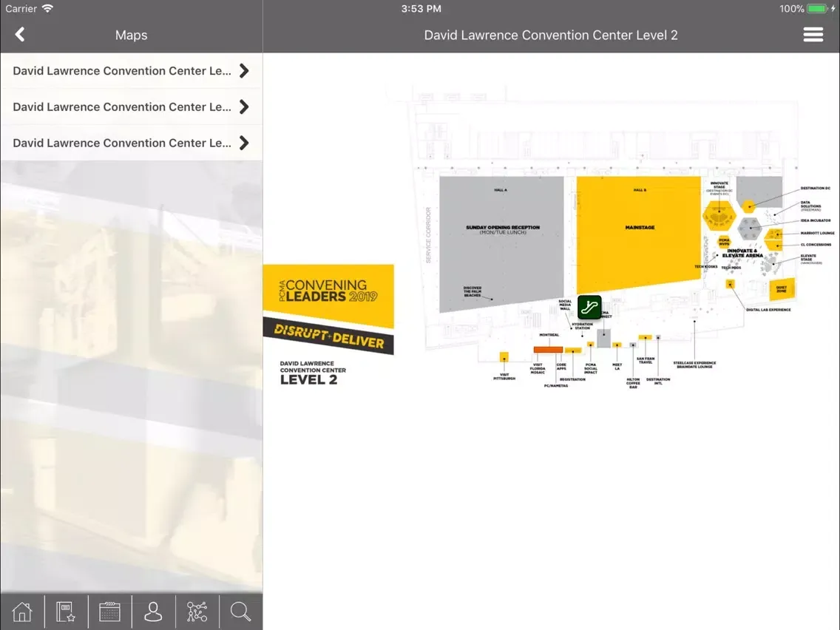The height and width of the screenshot is (630, 840).
Task: Tap the "STEELCASE EXPERIENCE" map label
Action: pos(694,362)
